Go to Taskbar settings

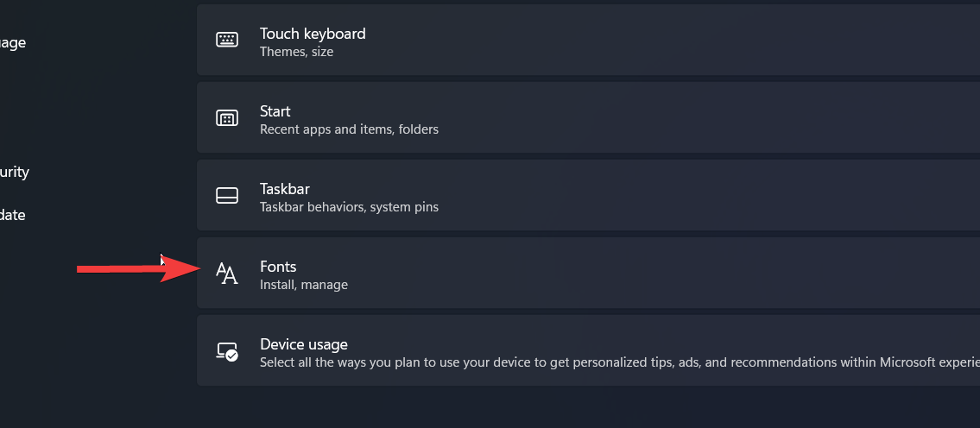pyautogui.click(x=285, y=189)
